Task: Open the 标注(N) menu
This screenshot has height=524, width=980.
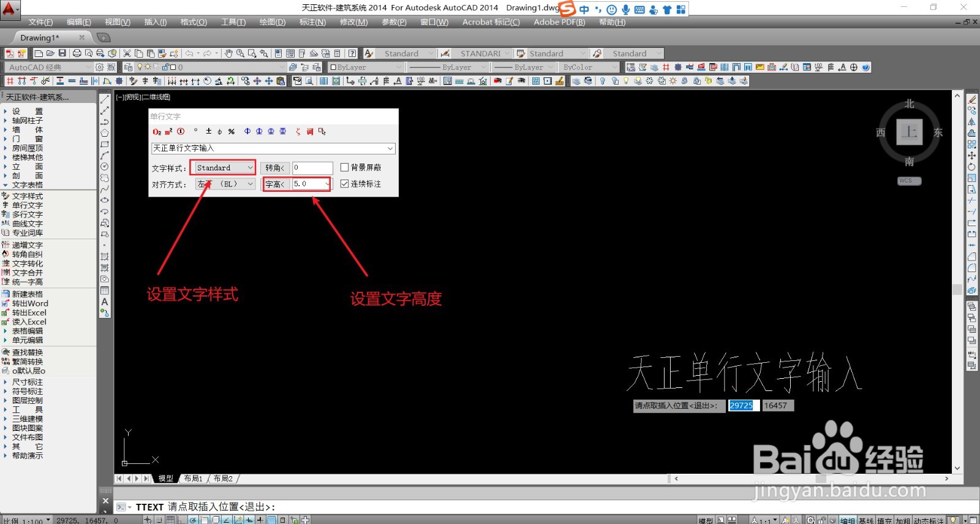Action: [x=312, y=22]
